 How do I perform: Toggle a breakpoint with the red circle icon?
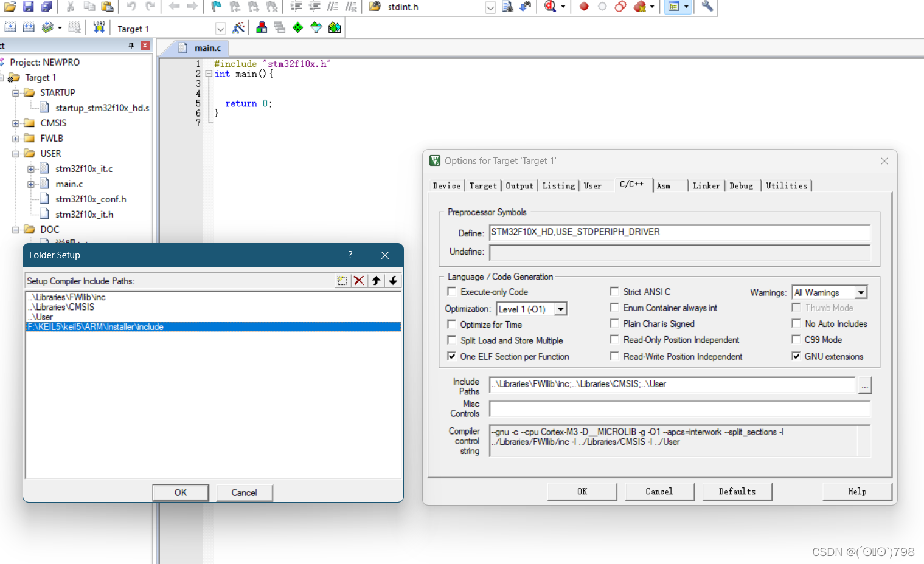[x=584, y=7]
